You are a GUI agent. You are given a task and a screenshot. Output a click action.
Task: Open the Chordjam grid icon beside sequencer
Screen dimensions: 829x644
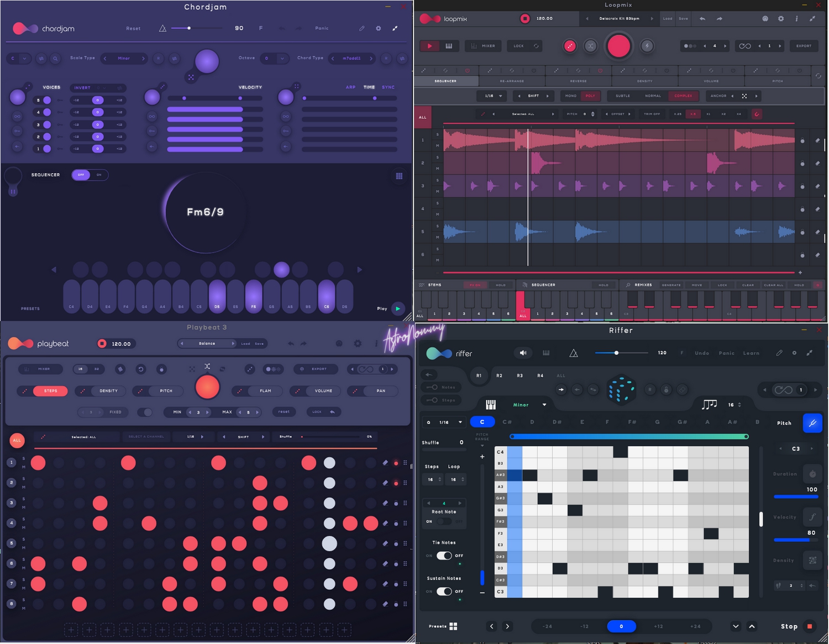click(399, 176)
